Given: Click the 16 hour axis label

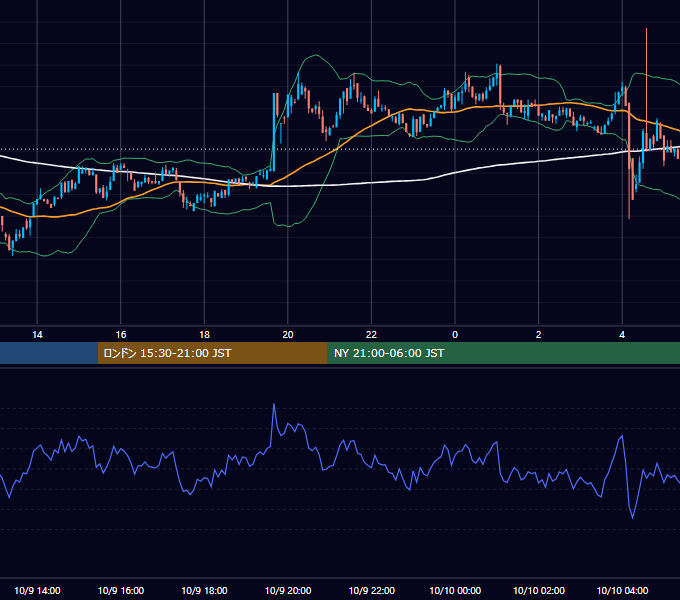Looking at the screenshot, I should tap(121, 335).
